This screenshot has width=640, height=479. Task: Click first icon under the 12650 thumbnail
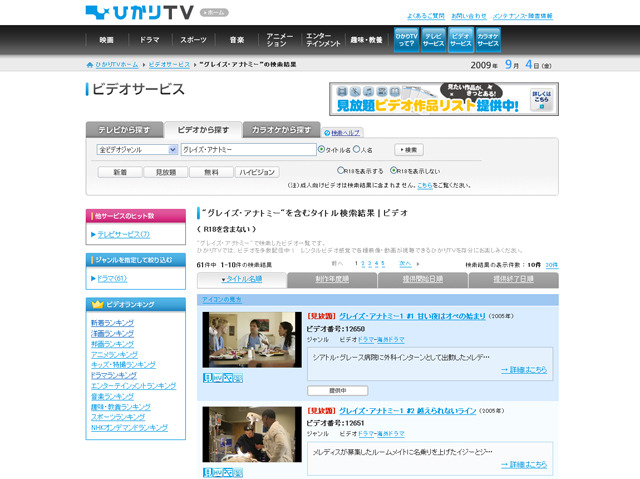click(208, 378)
